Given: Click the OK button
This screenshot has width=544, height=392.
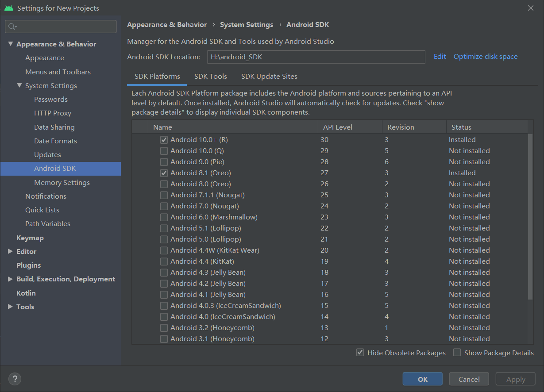Looking at the screenshot, I should tap(423, 379).
